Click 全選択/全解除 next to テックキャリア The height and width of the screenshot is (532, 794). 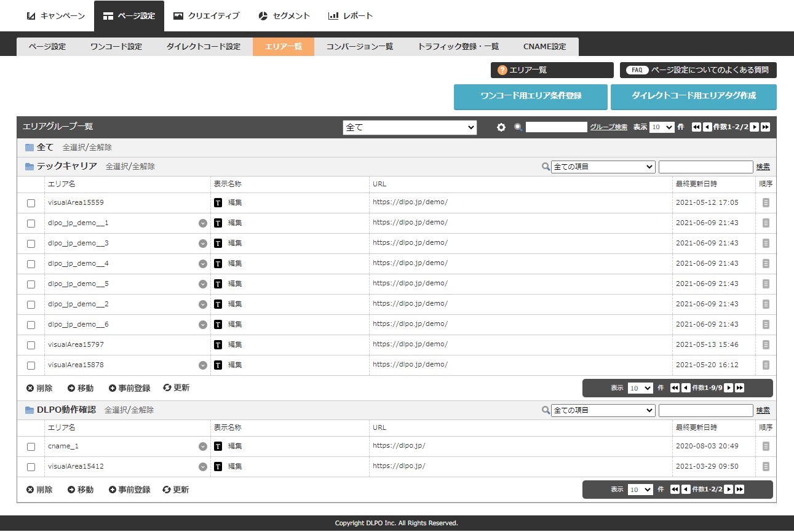tap(130, 167)
